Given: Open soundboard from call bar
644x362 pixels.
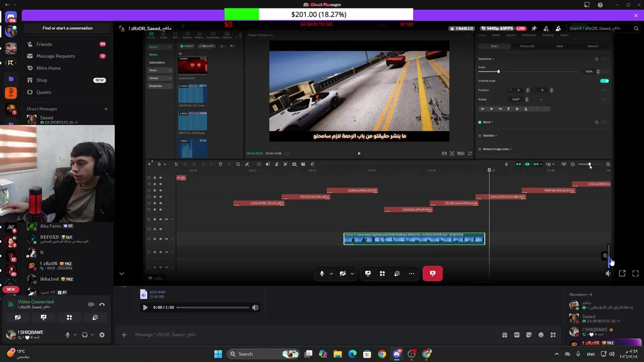Looking at the screenshot, I should 397,274.
